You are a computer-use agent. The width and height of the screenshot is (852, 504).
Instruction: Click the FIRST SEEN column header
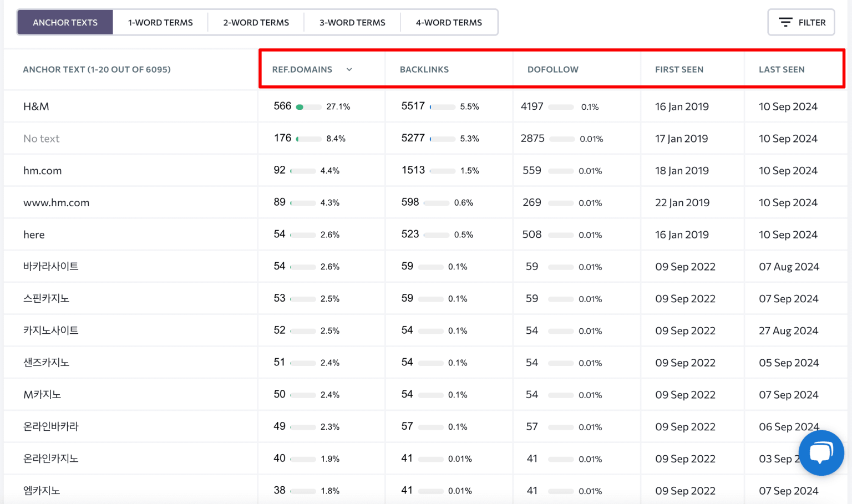point(679,69)
